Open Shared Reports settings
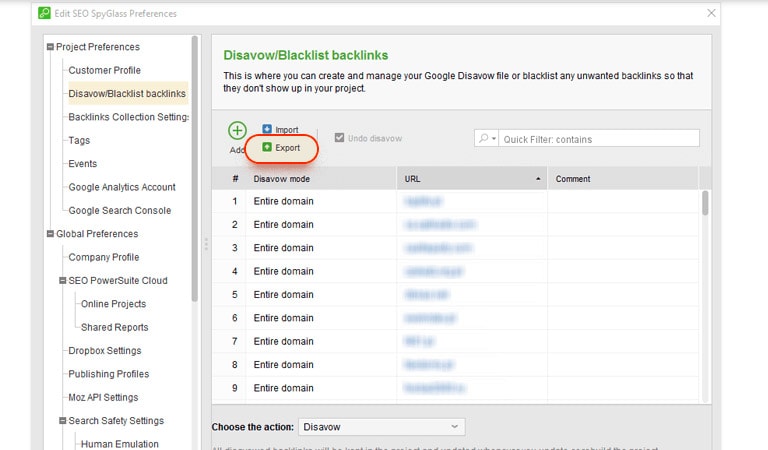768x450 pixels. 114,327
